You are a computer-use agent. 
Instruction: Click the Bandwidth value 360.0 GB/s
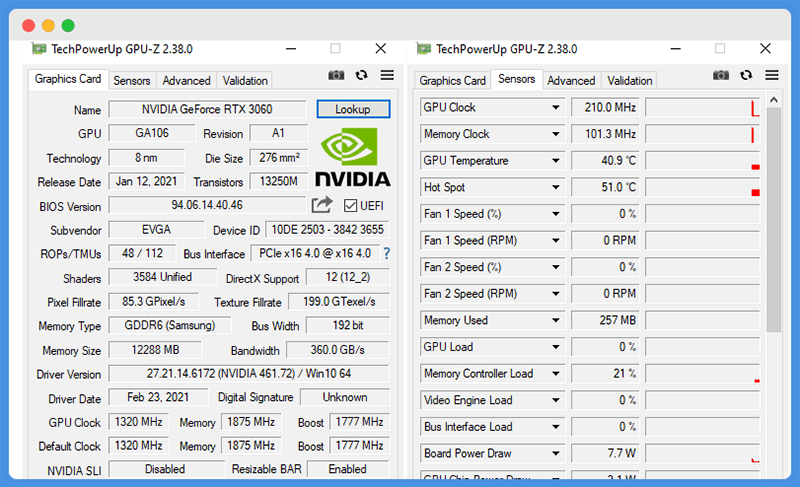point(338,350)
